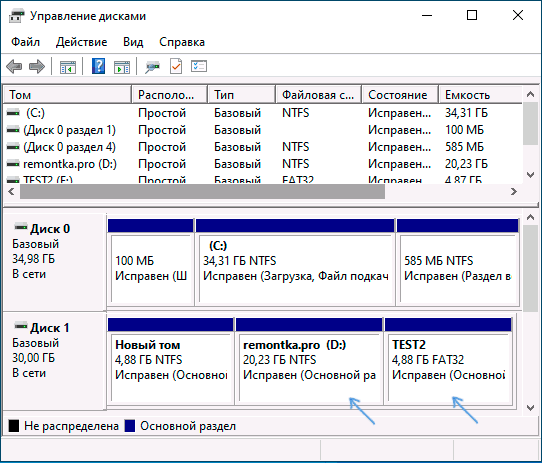Select the TEST2 FAT32 partition block

point(449,361)
